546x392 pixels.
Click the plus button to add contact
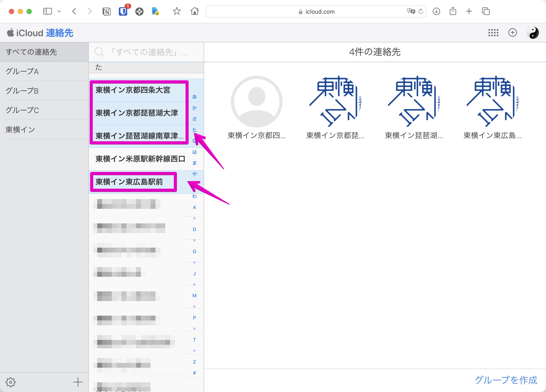tap(78, 382)
